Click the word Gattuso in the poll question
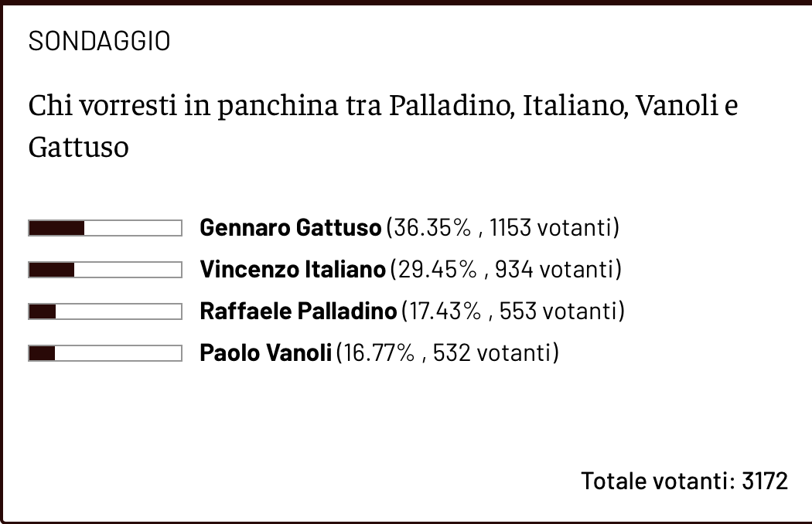The height and width of the screenshot is (524, 812). point(78,147)
